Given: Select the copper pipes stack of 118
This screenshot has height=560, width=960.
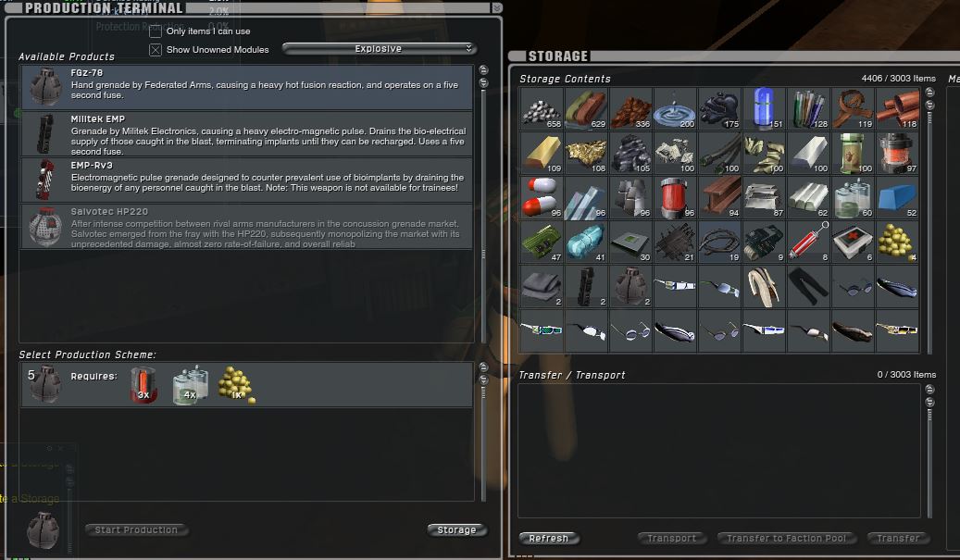Looking at the screenshot, I should [897, 109].
